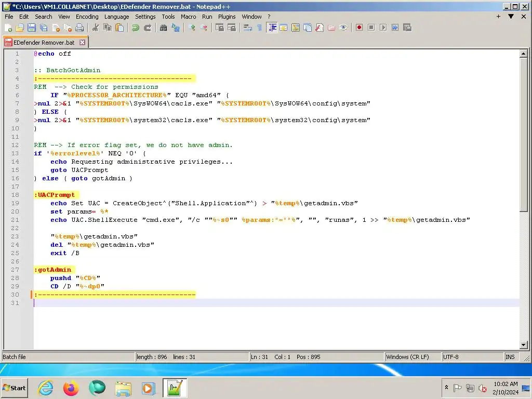
Task: Toggle the indent guide toolbar button
Action: tap(272, 28)
